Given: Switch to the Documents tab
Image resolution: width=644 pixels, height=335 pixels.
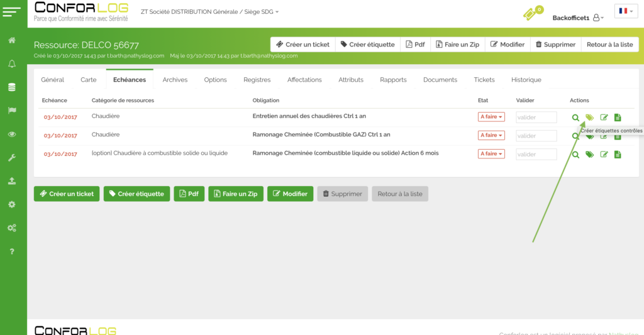Looking at the screenshot, I should 440,80.
